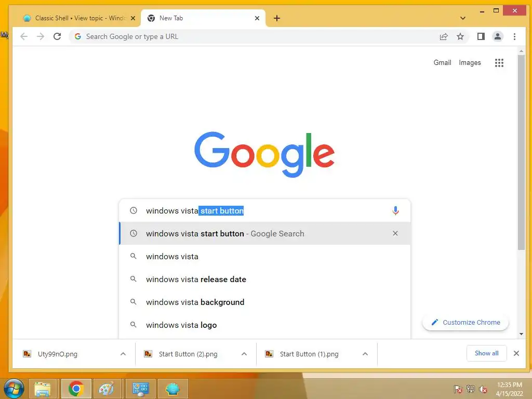The width and height of the screenshot is (532, 399).
Task: Open the Images link
Action: (470, 62)
